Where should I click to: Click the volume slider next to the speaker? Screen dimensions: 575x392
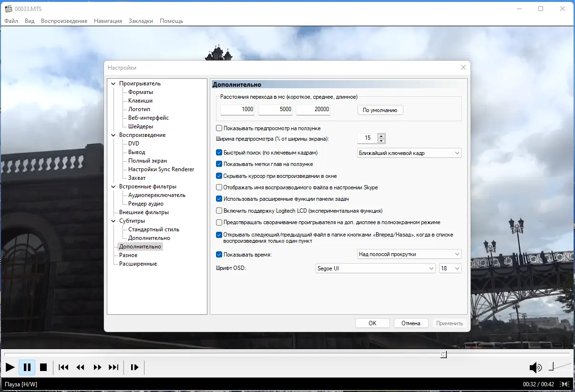559,367
